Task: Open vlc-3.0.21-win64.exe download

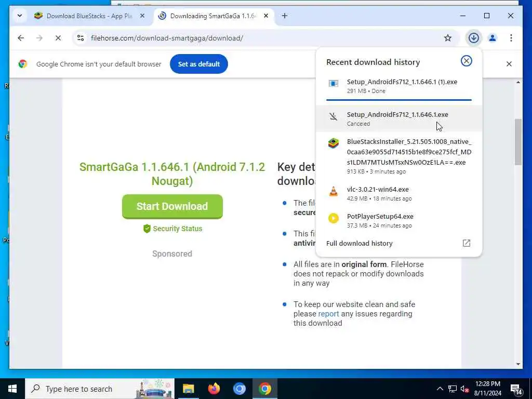Action: (x=399, y=193)
